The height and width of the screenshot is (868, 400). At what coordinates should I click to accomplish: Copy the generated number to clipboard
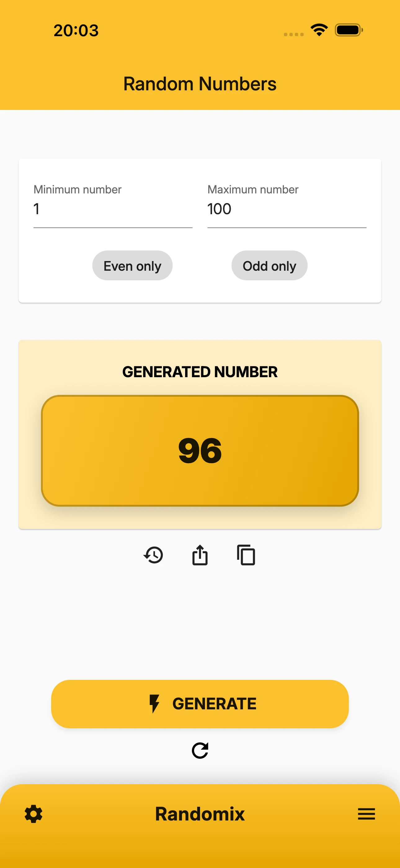tap(246, 555)
